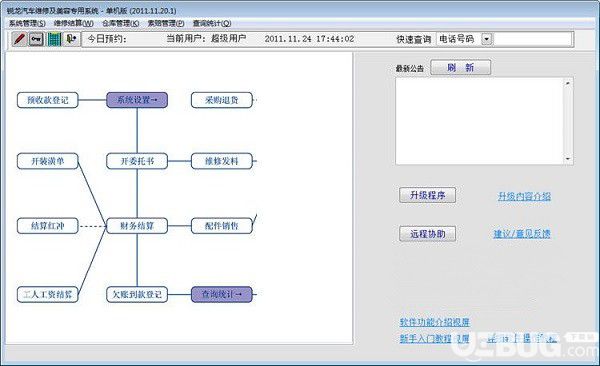The image size is (600, 366).
Task: Open the 维修结算(W) menu
Action: pos(74,23)
